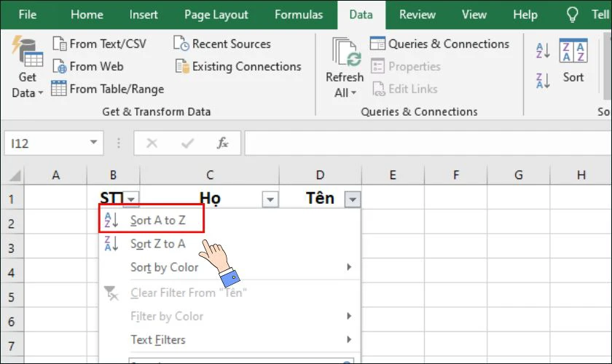The image size is (612, 364).
Task: Click in the formula bar input
Action: pos(428,143)
